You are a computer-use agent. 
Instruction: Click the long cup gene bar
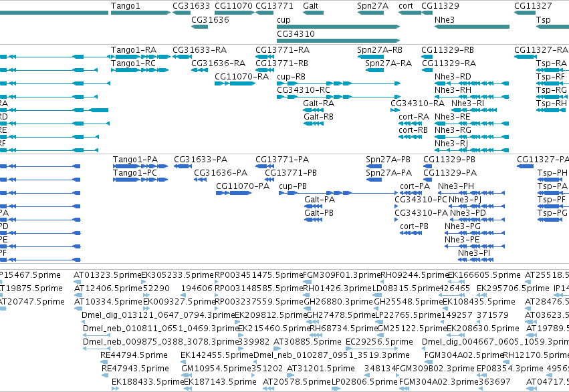point(338,27)
